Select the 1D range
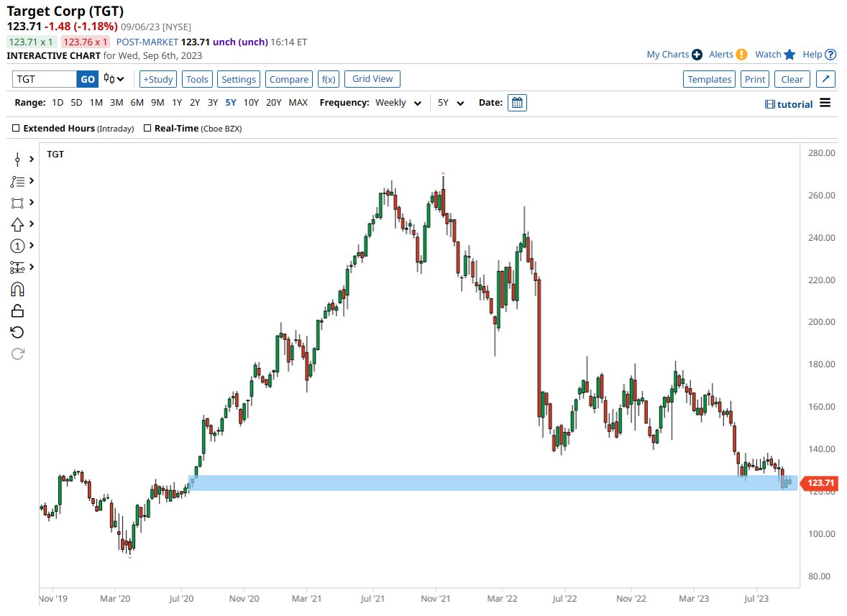The image size is (847, 616). pos(58,103)
